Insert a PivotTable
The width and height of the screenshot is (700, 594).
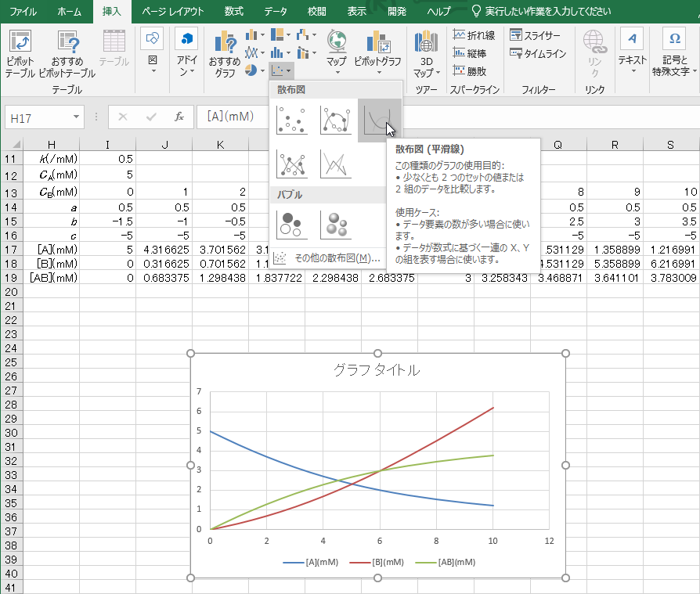pyautogui.click(x=20, y=54)
